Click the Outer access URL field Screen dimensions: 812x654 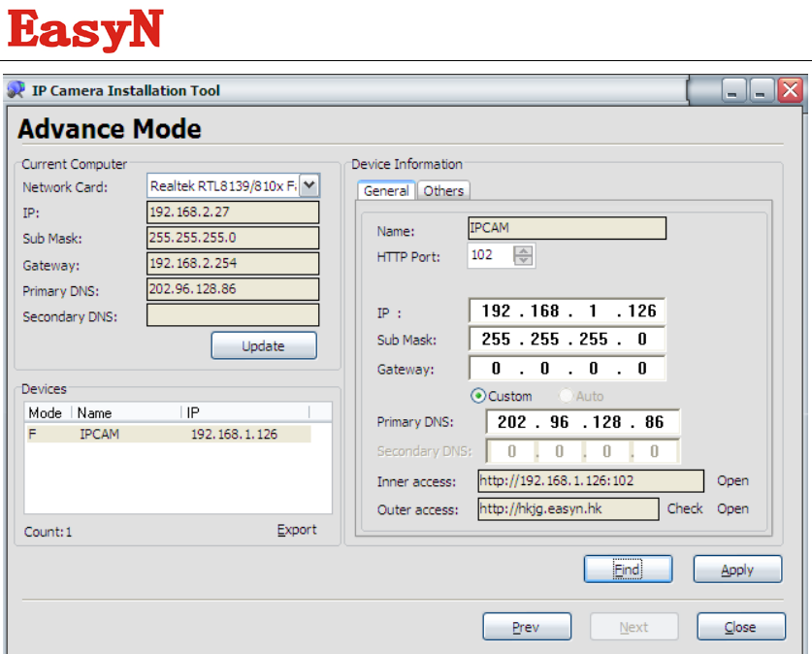pyautogui.click(x=568, y=509)
